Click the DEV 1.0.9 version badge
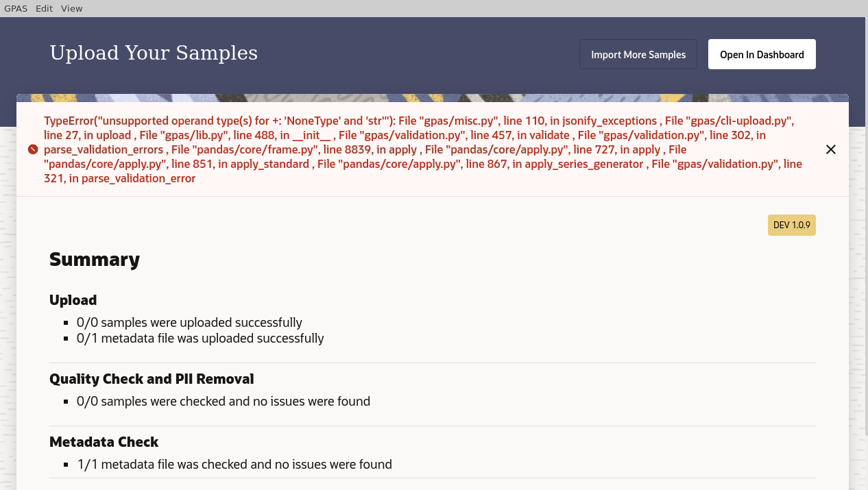This screenshot has width=868, height=490. coord(791,225)
